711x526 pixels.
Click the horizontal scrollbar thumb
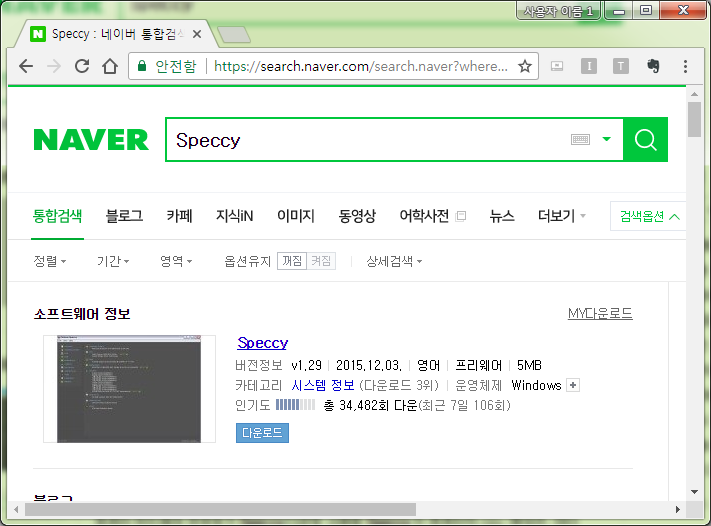pos(220,510)
